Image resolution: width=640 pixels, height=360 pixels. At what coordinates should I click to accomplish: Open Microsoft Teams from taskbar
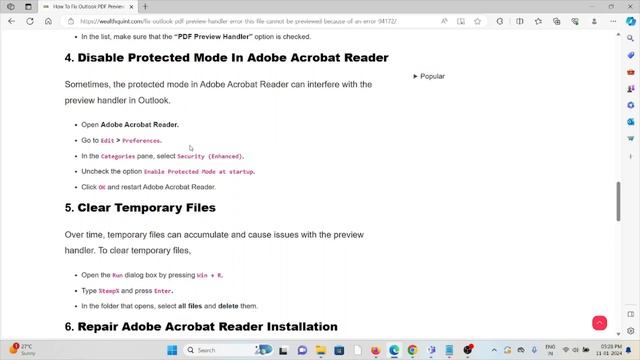coord(431,350)
